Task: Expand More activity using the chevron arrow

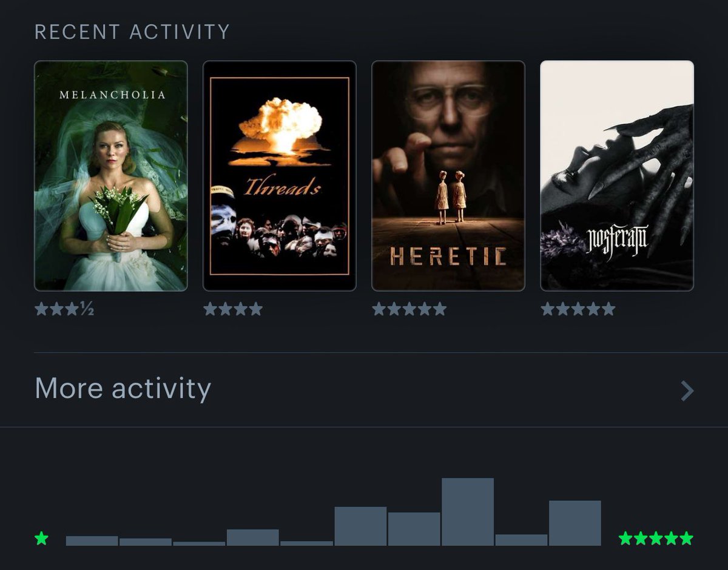Action: tap(687, 391)
